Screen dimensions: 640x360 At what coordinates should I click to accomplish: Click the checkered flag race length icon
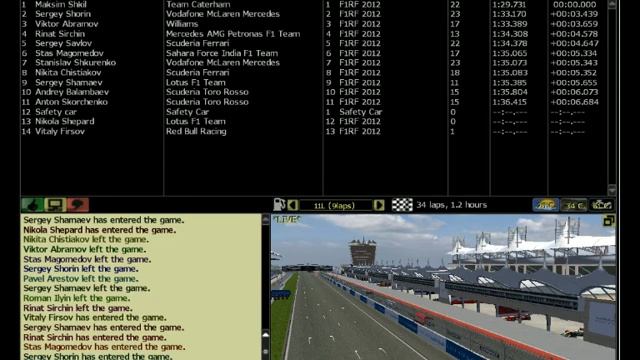402,205
